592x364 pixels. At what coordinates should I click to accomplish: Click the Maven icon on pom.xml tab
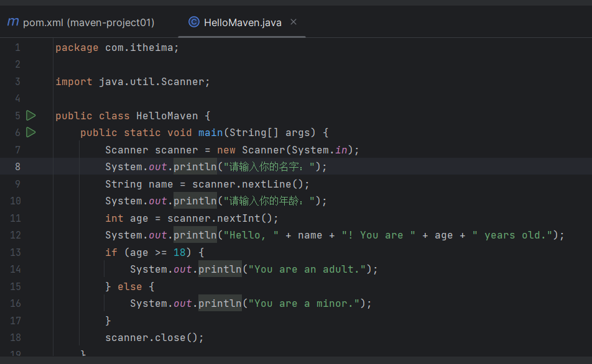(13, 22)
